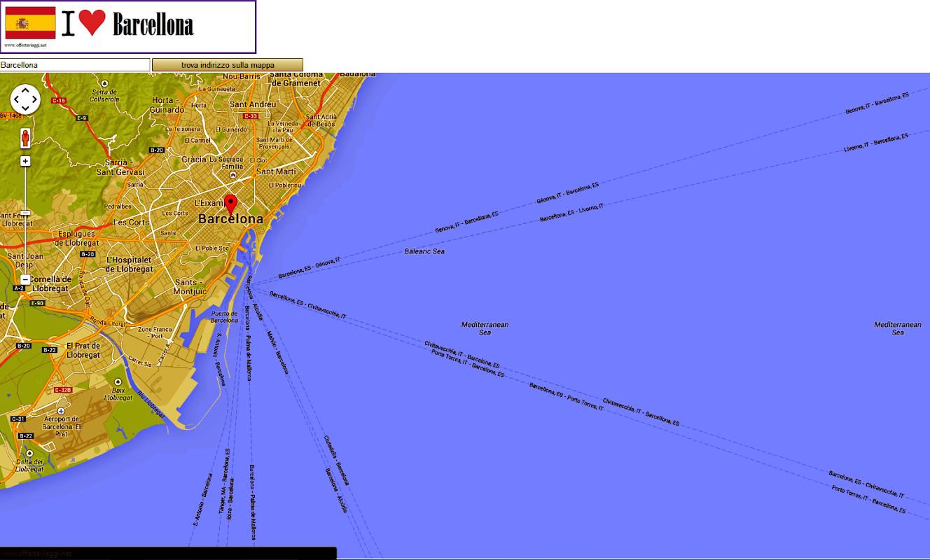The height and width of the screenshot is (560, 930).
Task: Click the Aeroport de Barcelona airport icon
Action: click(x=62, y=410)
